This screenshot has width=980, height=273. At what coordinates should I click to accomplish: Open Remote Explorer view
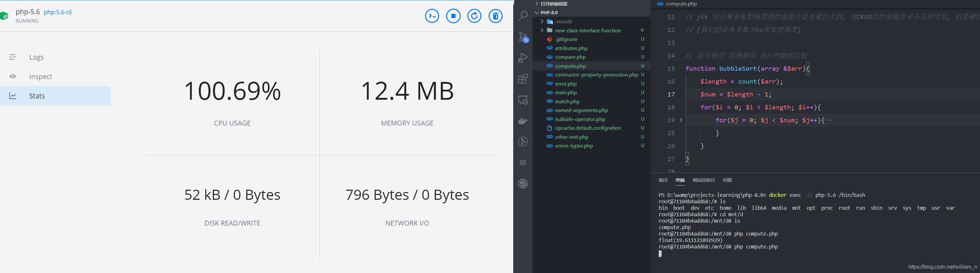[x=523, y=100]
